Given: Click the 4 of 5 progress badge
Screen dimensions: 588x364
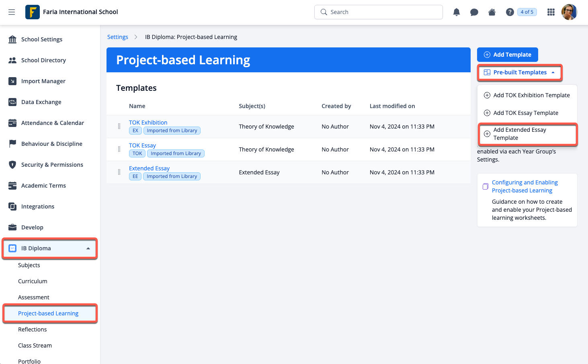Looking at the screenshot, I should (527, 12).
